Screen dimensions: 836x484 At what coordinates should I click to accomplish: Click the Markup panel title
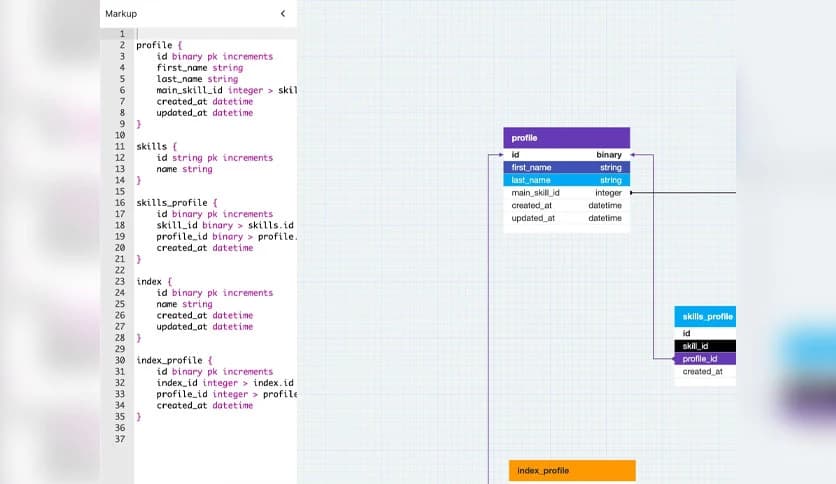coord(121,14)
